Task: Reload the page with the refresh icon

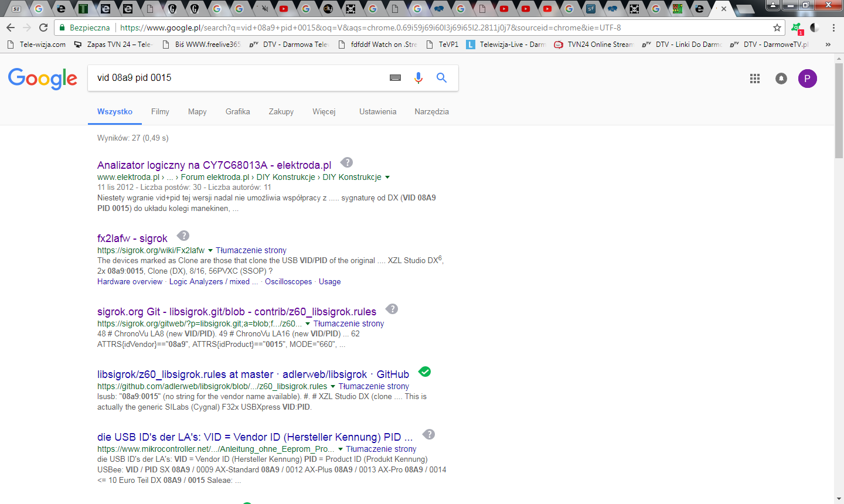Action: pyautogui.click(x=43, y=28)
